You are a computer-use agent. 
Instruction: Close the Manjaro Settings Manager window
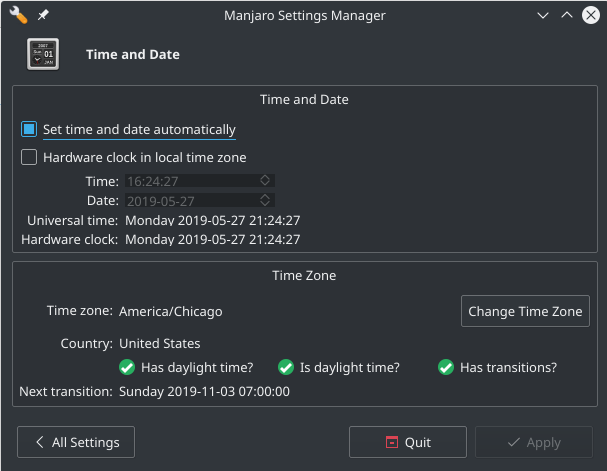(591, 15)
